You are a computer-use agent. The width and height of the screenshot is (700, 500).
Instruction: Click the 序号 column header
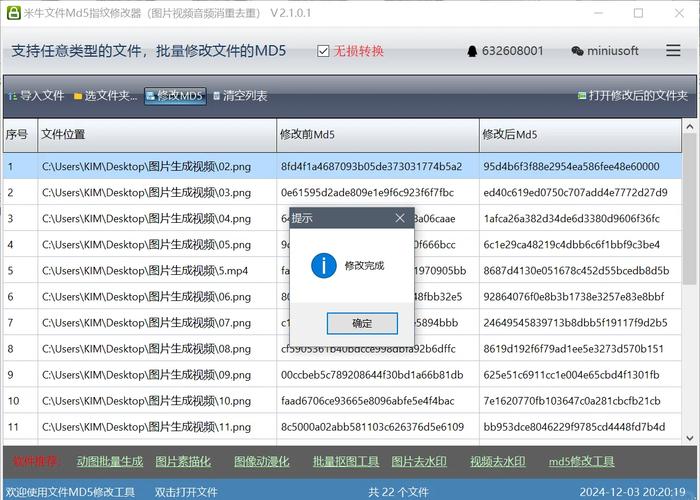(21, 134)
